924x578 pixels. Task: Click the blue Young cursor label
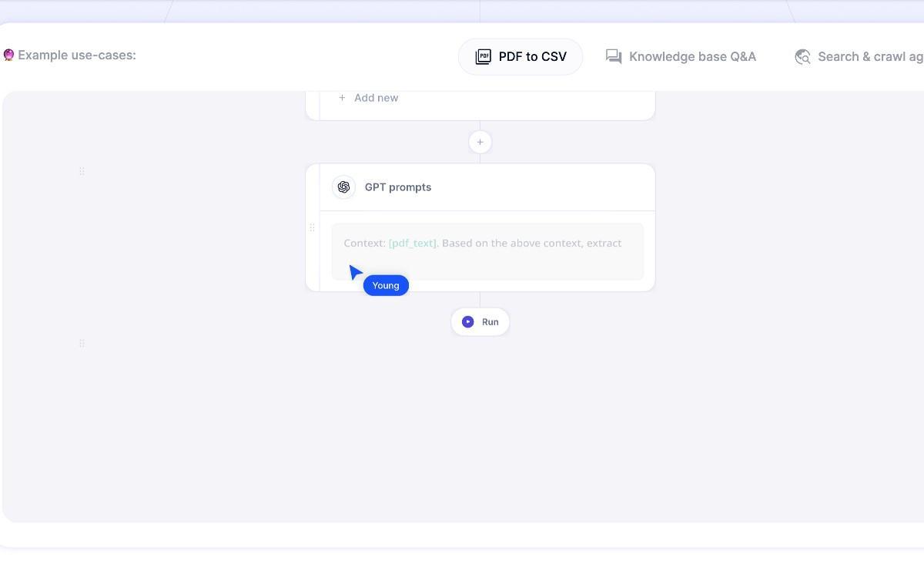click(x=386, y=285)
